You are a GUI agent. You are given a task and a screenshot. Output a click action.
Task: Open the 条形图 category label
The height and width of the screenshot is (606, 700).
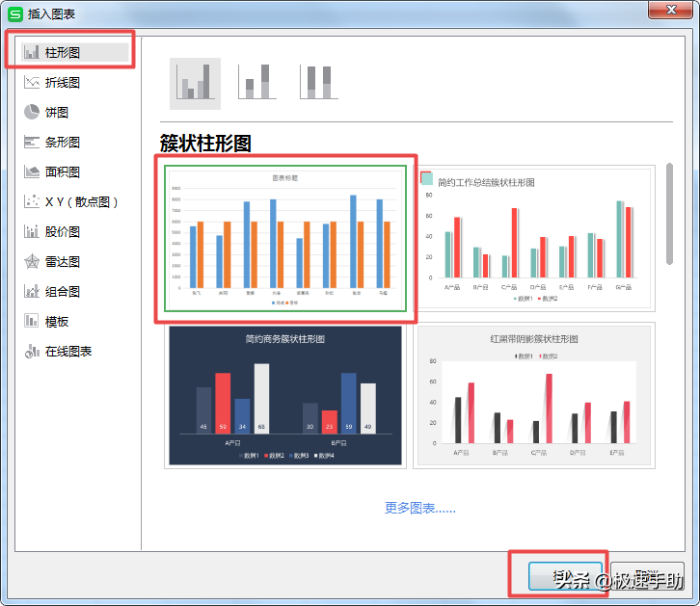(x=63, y=143)
